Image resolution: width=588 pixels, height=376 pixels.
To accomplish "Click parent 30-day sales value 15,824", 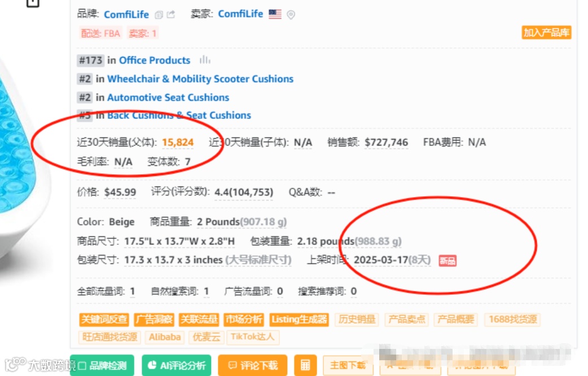I will pyautogui.click(x=178, y=142).
